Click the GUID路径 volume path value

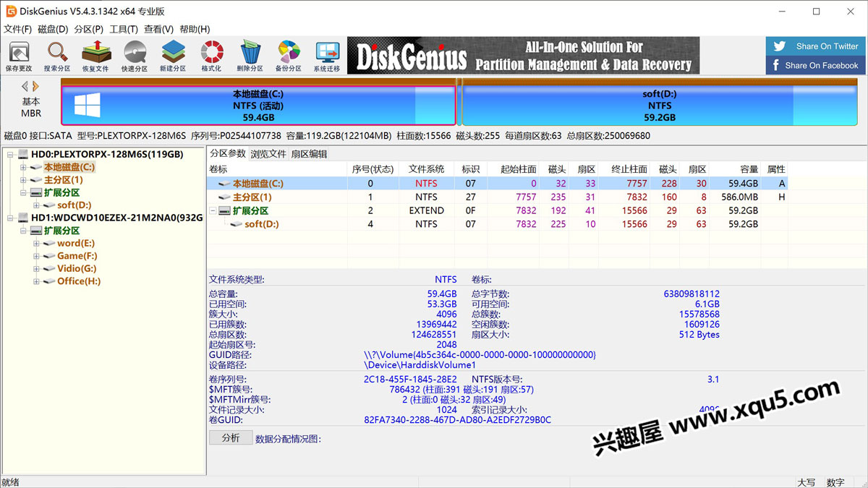tap(480, 355)
